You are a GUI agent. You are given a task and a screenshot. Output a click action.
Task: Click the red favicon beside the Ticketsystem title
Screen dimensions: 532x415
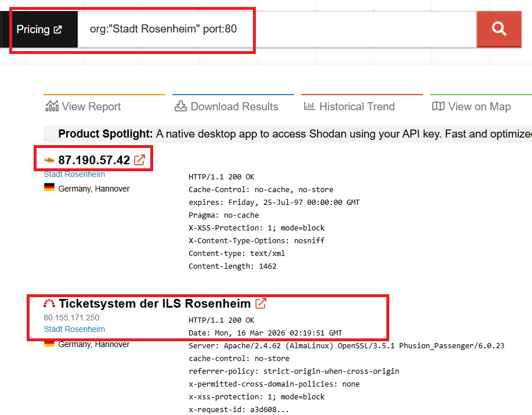coord(49,304)
